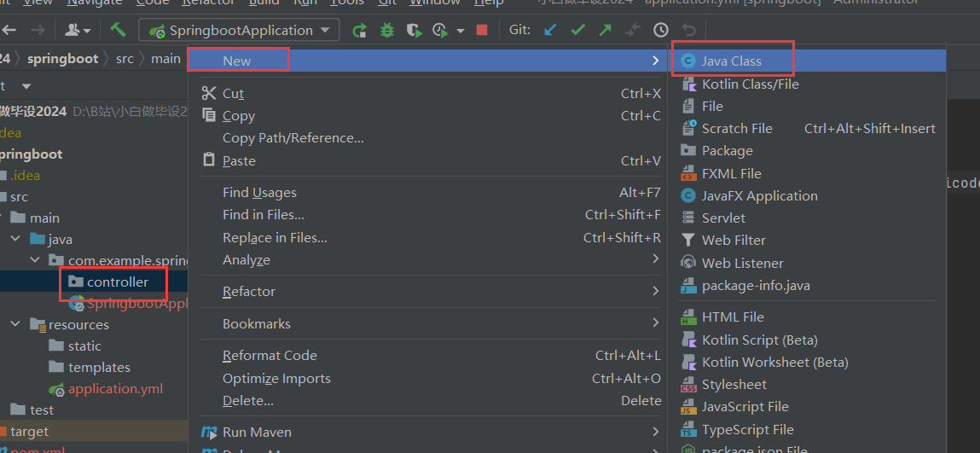Open the Navigate menu

coord(95,3)
